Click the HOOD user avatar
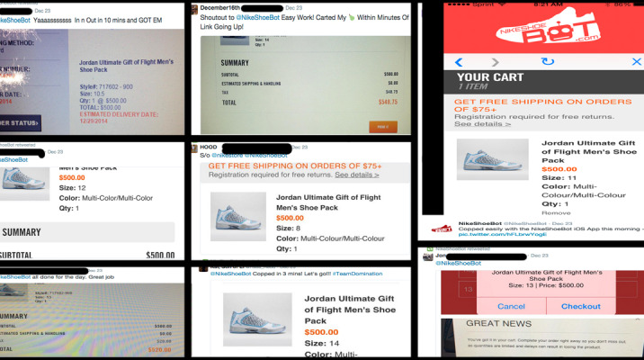This screenshot has height=360, width=644. tap(195, 148)
